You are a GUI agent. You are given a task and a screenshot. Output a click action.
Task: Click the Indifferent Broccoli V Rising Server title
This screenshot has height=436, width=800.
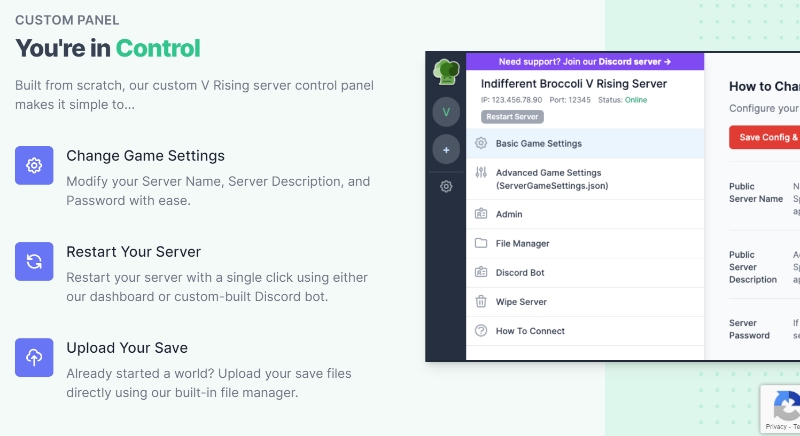tap(574, 84)
